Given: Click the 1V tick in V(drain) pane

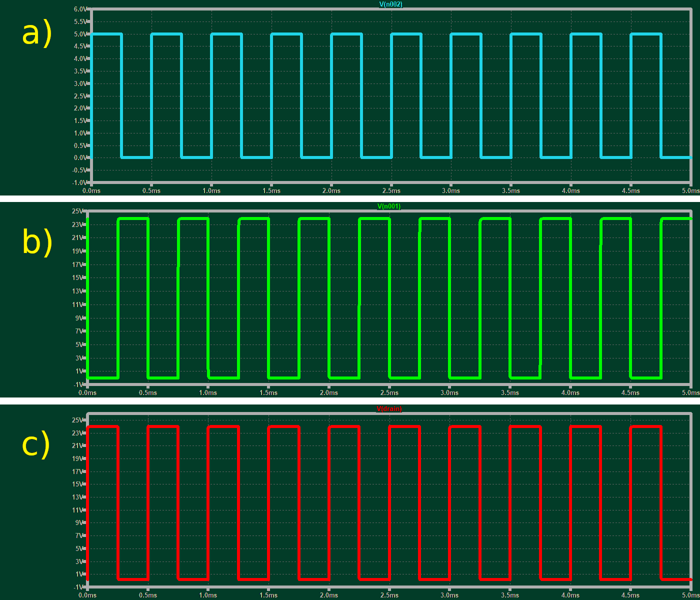Looking at the screenshot, I should [x=80, y=574].
